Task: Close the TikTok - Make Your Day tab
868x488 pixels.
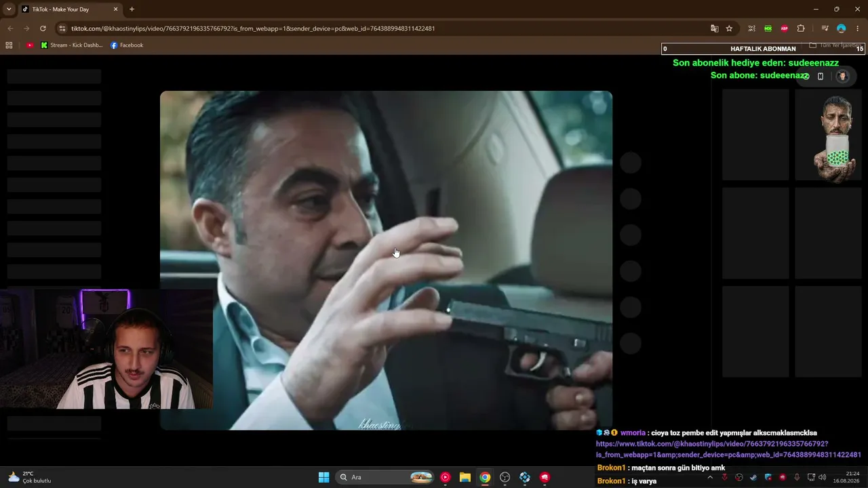Action: point(115,9)
